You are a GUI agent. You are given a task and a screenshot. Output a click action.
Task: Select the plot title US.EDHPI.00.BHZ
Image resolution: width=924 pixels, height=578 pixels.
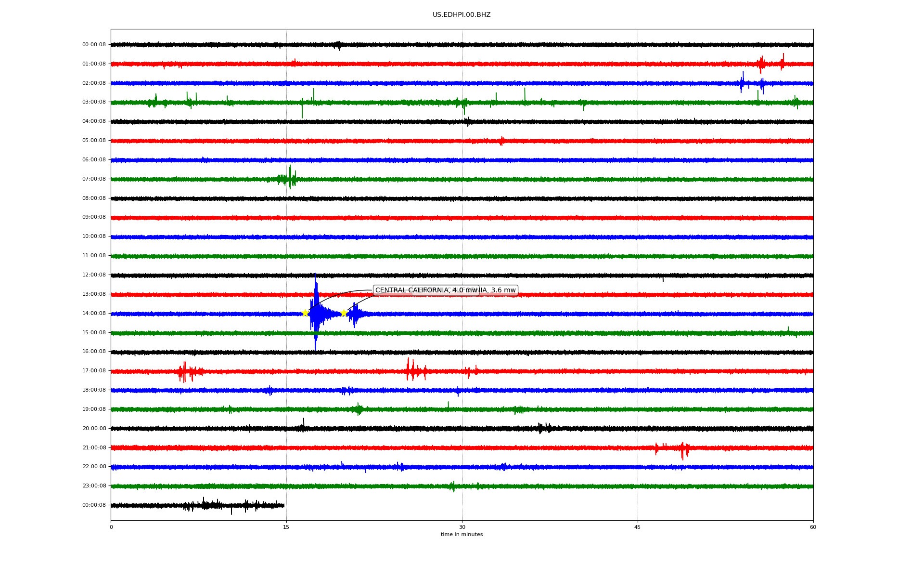[x=461, y=15]
